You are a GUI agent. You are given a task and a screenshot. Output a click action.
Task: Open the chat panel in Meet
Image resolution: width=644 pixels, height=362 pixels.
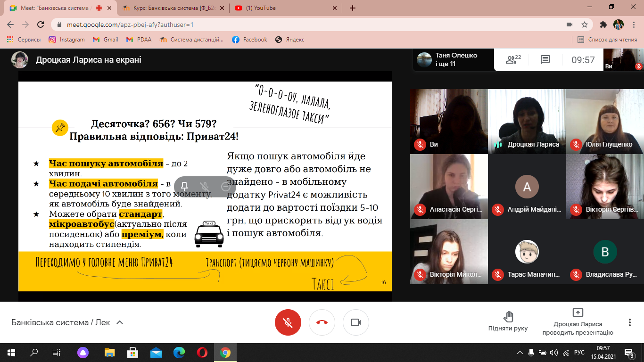[545, 60]
